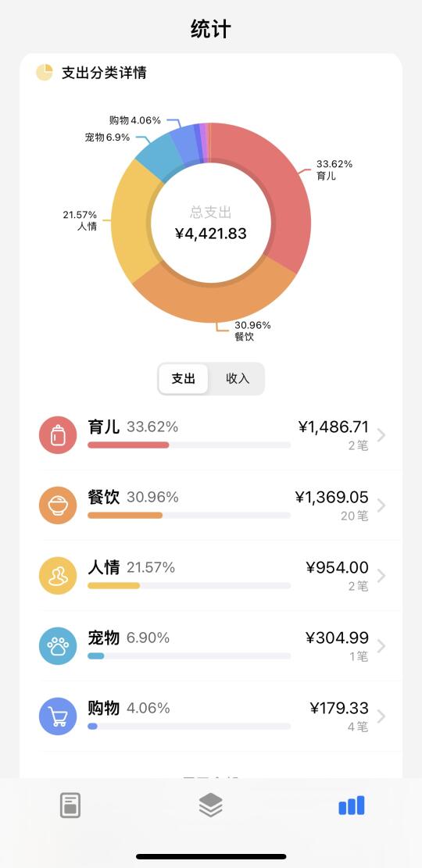The height and width of the screenshot is (868, 422).
Task: Click the ¥179.33 购物 amount
Action: (x=339, y=708)
